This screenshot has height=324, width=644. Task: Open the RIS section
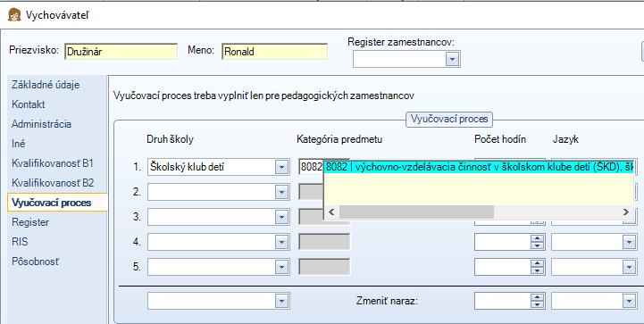click(20, 242)
